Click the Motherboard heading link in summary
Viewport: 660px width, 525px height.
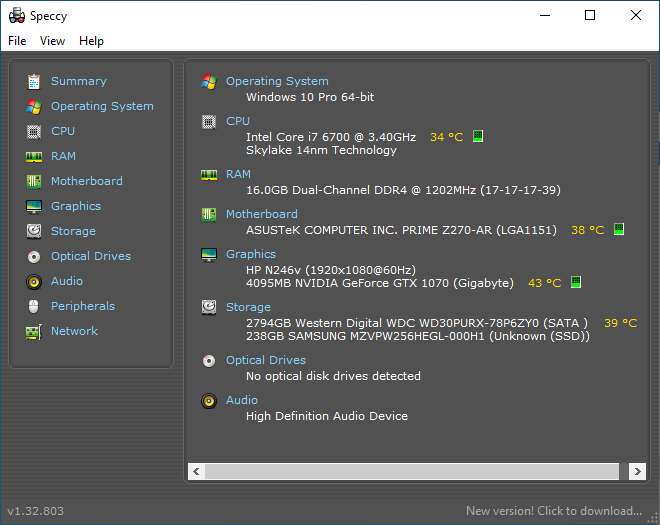262,214
